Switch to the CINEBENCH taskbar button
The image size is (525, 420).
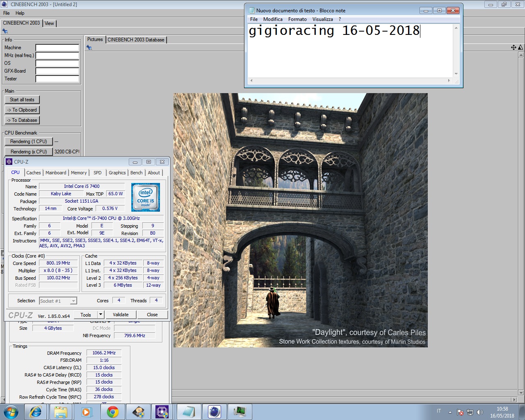pyautogui.click(x=215, y=412)
